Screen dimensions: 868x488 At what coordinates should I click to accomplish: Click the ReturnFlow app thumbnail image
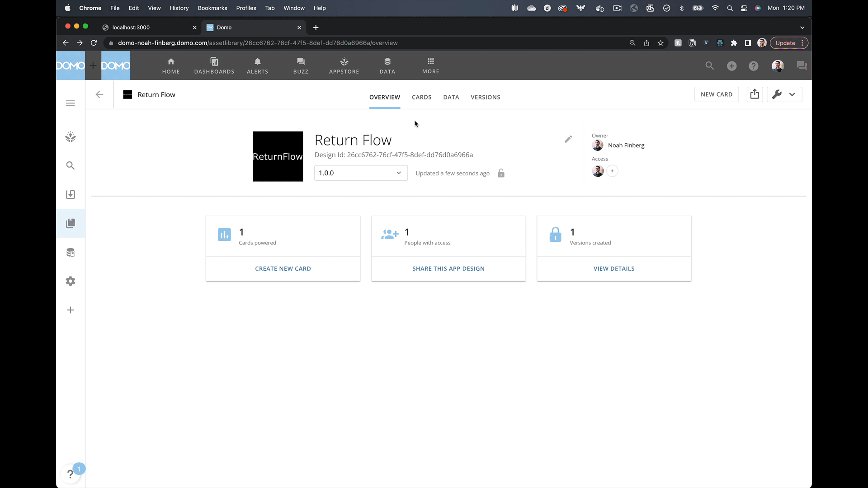pyautogui.click(x=278, y=156)
